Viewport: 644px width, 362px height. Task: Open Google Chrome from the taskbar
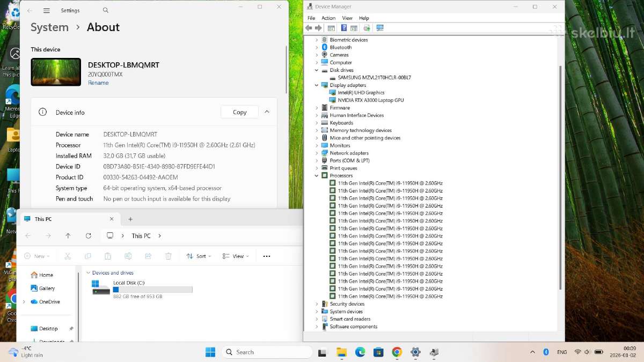click(x=397, y=352)
